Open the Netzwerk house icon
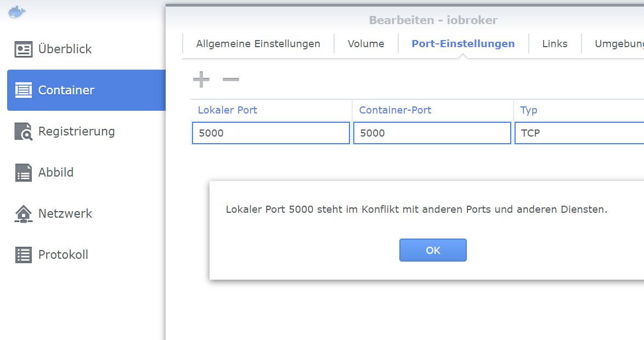 (x=24, y=213)
